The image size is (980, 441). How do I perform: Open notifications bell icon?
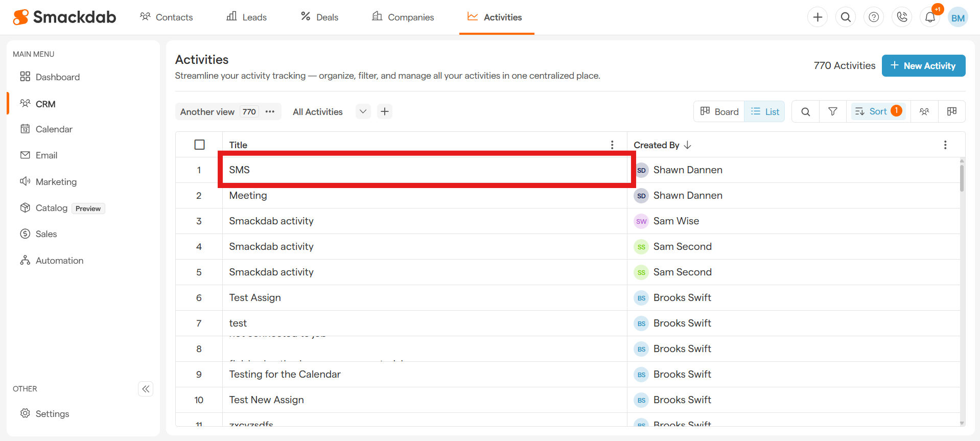pos(930,17)
